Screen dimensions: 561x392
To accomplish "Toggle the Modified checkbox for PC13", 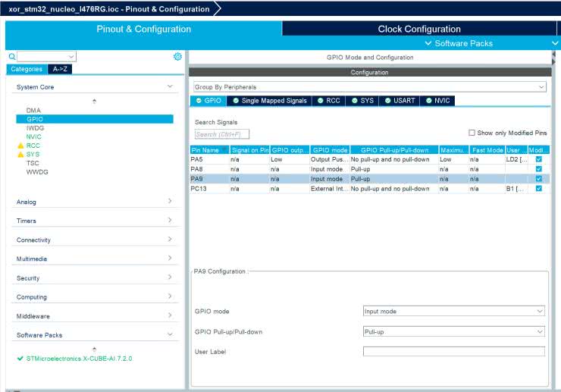I will (x=539, y=189).
